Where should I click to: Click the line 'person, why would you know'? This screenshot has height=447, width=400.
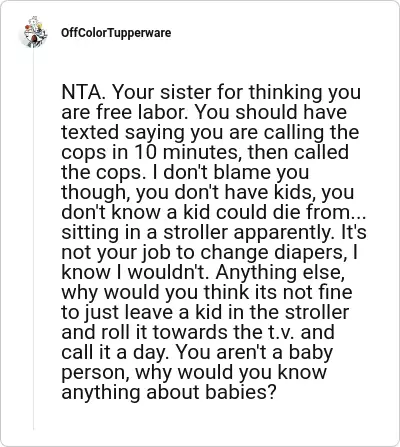pyautogui.click(x=194, y=372)
